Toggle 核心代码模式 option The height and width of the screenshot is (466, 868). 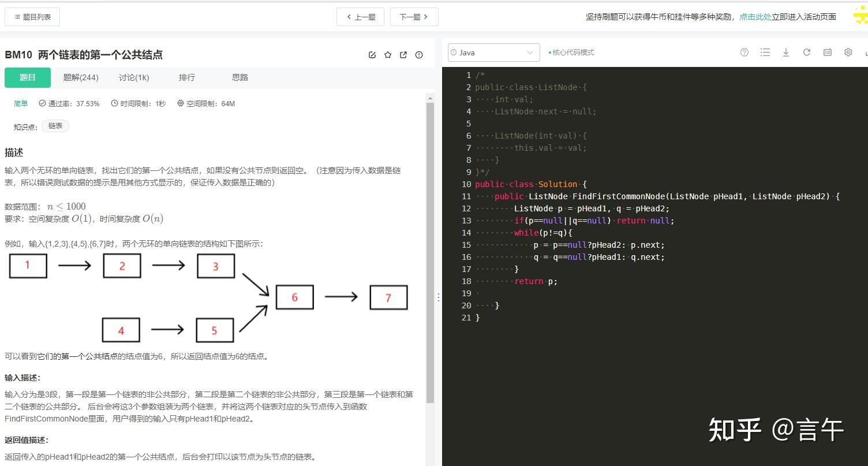[573, 52]
